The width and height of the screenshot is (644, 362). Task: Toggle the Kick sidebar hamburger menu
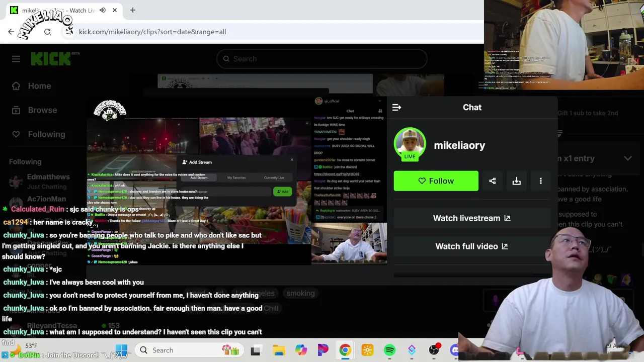(x=16, y=59)
